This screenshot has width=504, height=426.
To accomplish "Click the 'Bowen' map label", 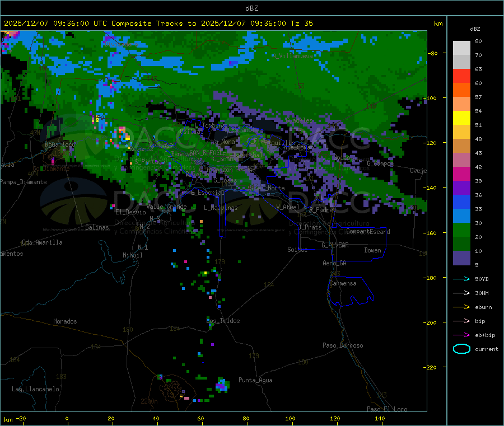I will tap(372, 250).
